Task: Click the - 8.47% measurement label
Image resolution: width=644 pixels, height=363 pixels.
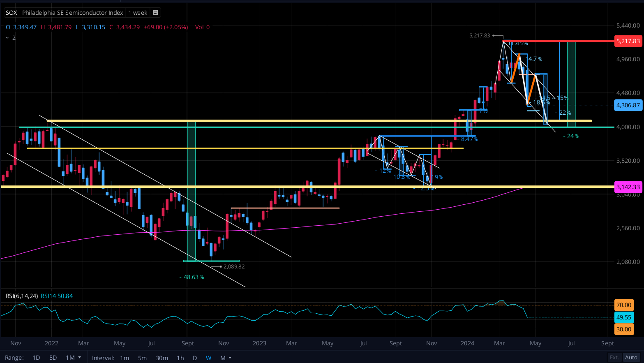Action: coord(467,139)
